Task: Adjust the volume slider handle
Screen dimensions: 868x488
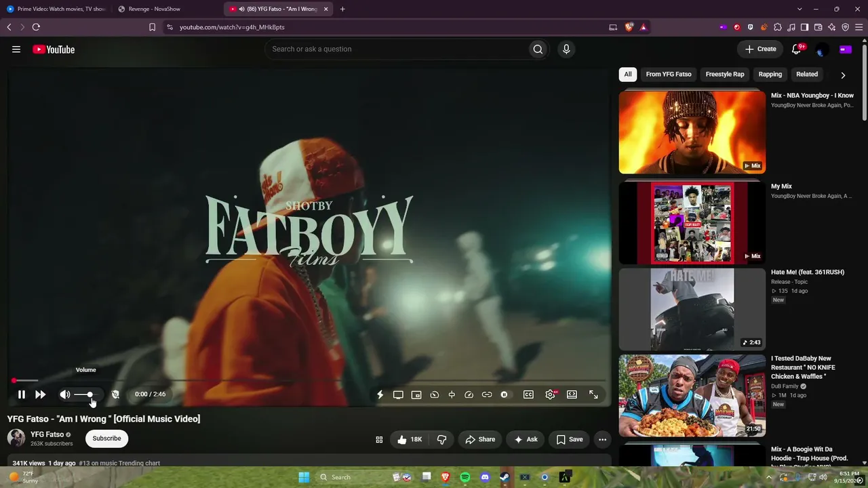Action: point(90,394)
